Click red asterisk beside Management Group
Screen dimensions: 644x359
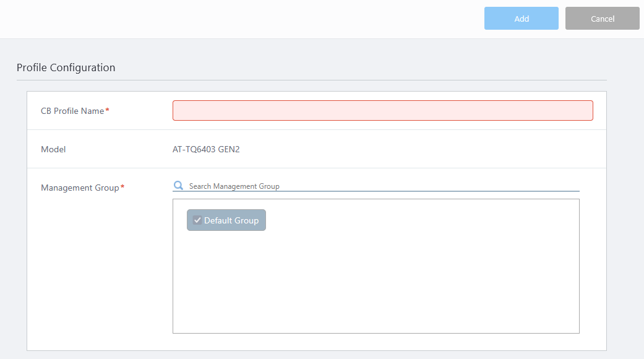pyautogui.click(x=122, y=187)
